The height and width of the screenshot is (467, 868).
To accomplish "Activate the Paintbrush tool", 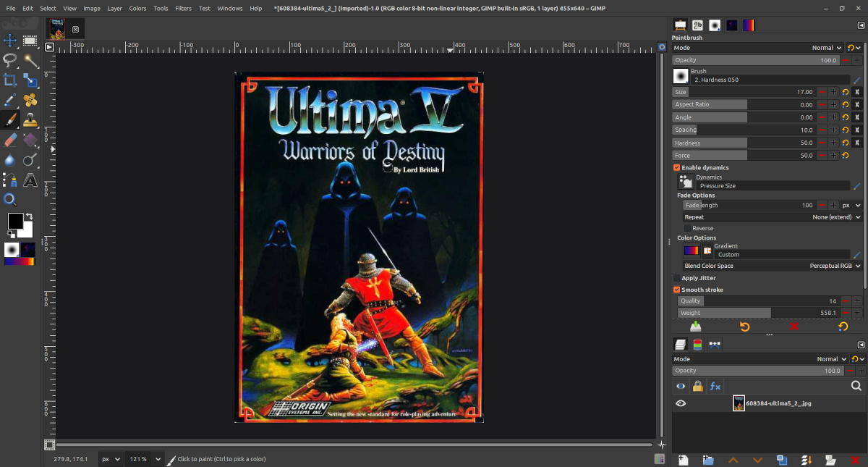I will [10, 120].
